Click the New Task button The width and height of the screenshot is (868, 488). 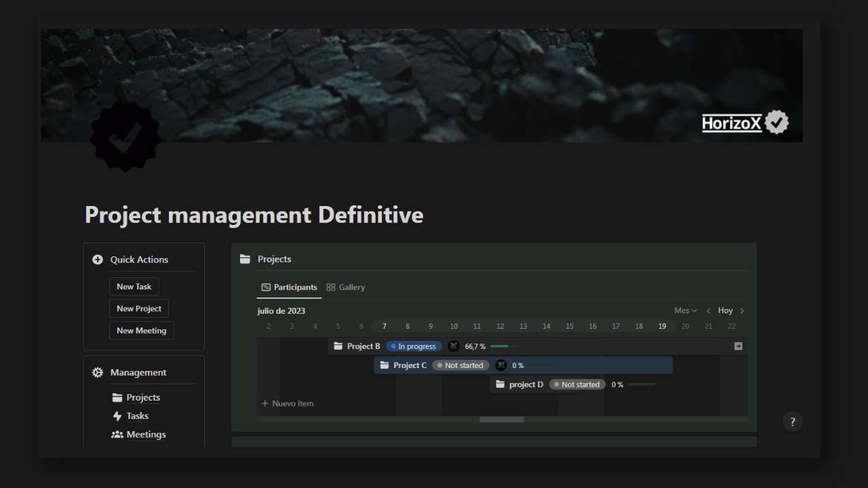[134, 287]
